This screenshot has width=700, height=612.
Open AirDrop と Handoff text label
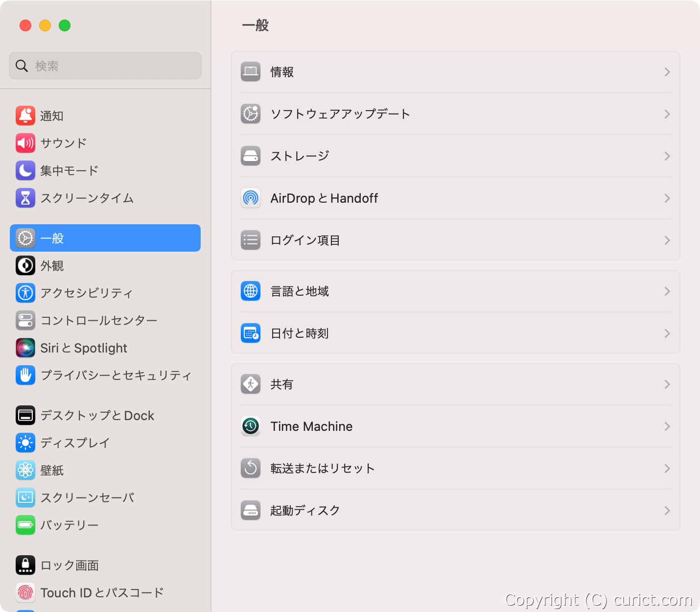click(x=324, y=198)
